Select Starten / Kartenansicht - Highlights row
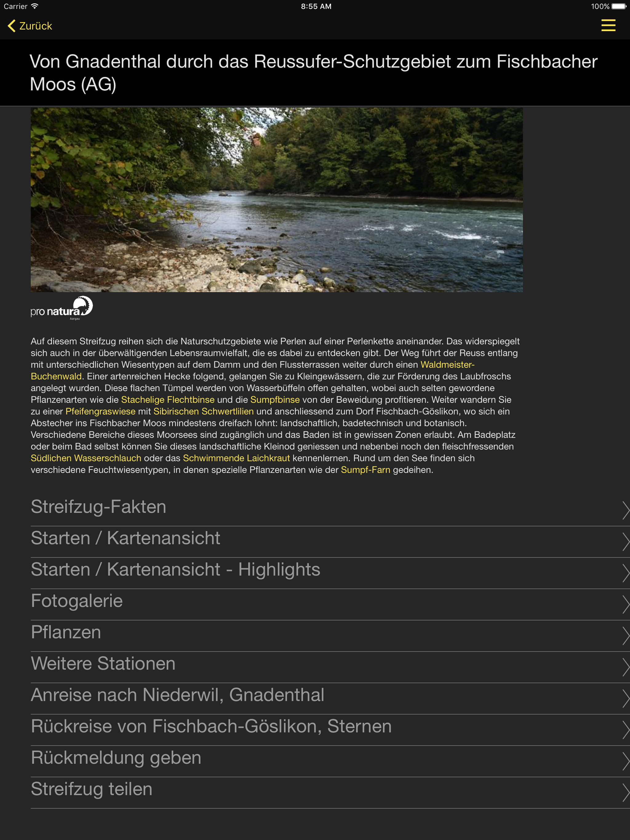 click(330, 573)
